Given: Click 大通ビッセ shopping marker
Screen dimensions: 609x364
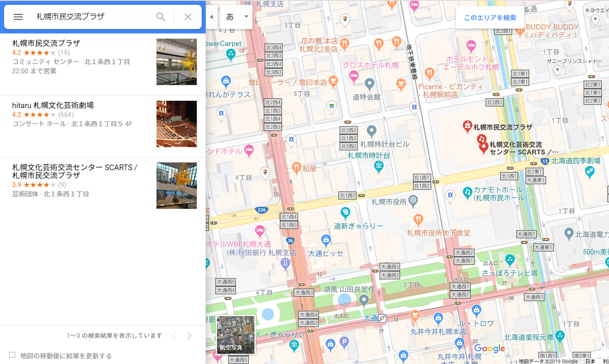Looking at the screenshot, I should [326, 239].
